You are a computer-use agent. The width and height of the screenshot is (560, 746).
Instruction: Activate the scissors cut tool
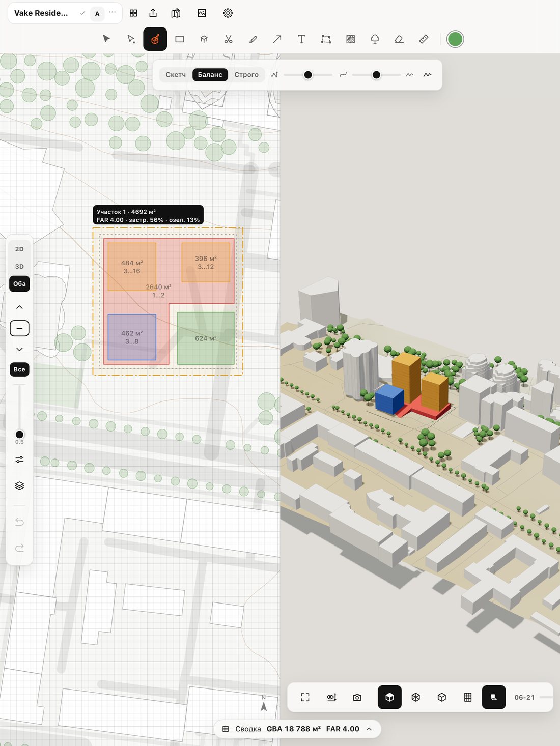[229, 39]
